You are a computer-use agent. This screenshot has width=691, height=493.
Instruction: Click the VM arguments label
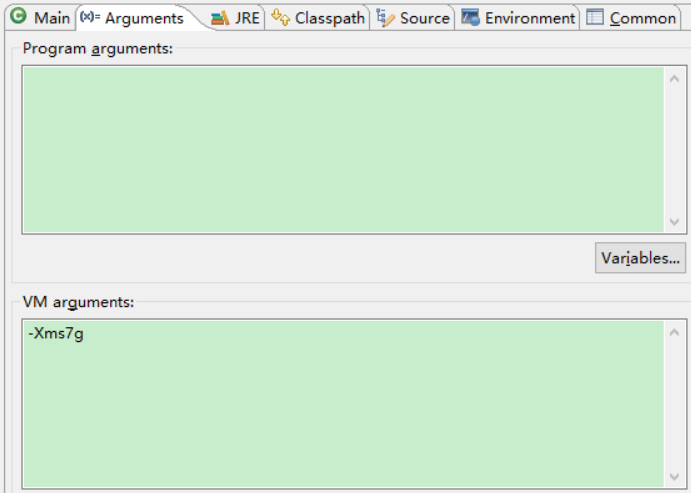pos(78,302)
